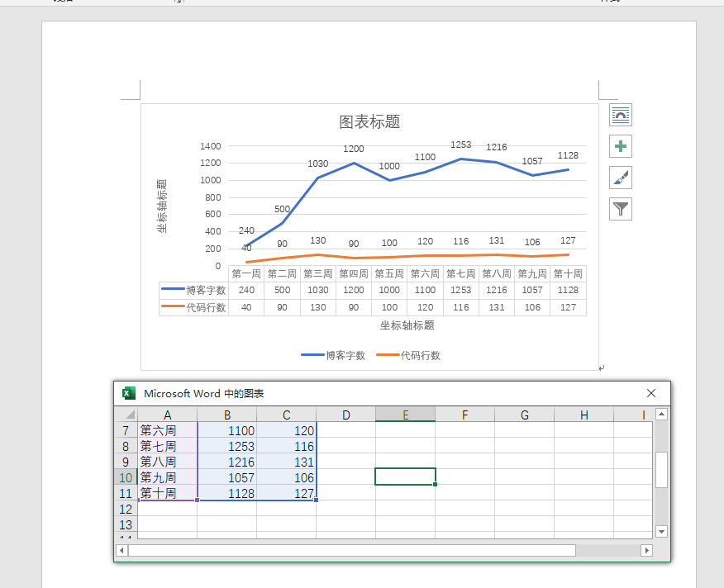
Task: Click the 1030 data label on blue line
Action: click(317, 164)
